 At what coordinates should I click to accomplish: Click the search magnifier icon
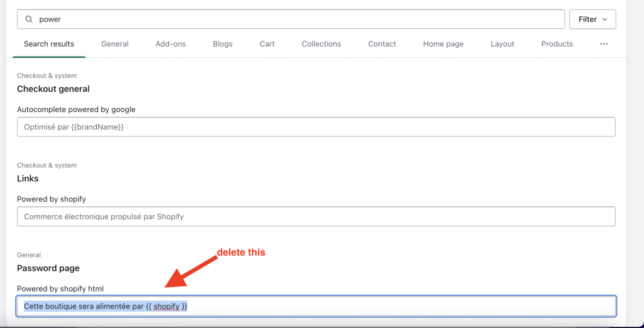coord(29,20)
